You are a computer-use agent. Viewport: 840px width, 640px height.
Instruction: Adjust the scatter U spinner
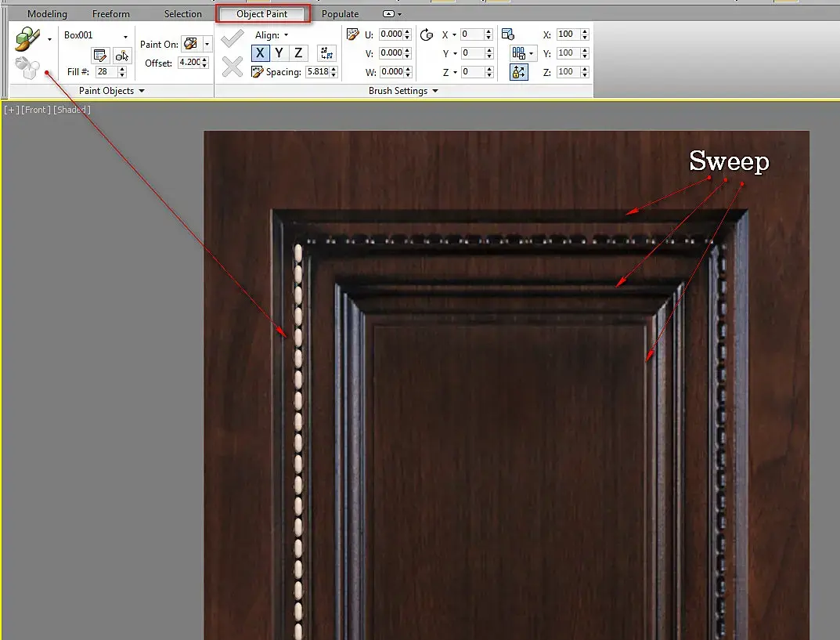[x=407, y=34]
